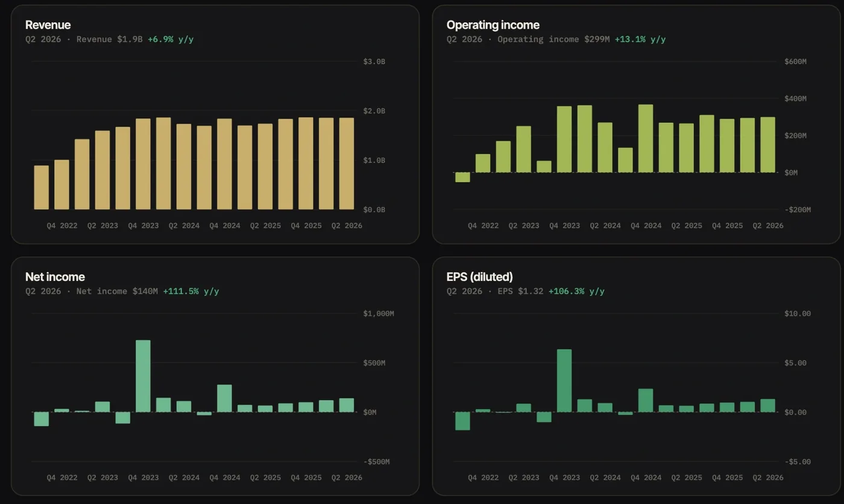This screenshot has width=844, height=504.
Task: Click the $1,000M axis label
Action: (x=378, y=313)
